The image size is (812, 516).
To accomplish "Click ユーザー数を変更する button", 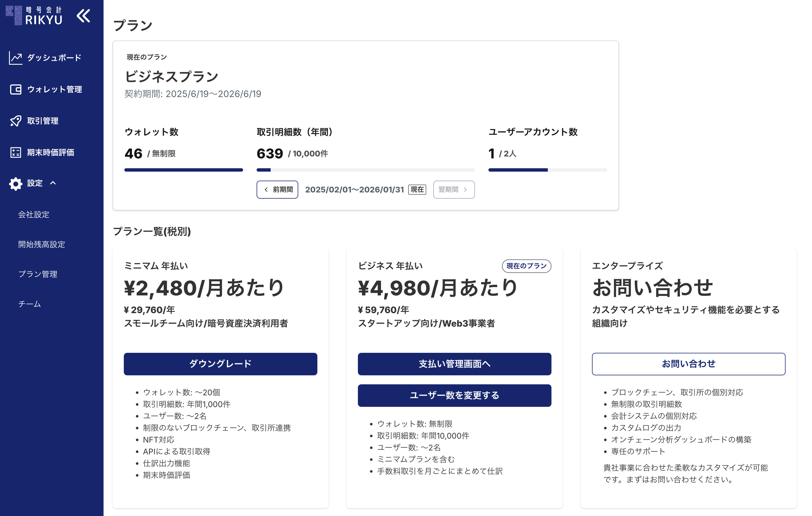I will point(454,395).
